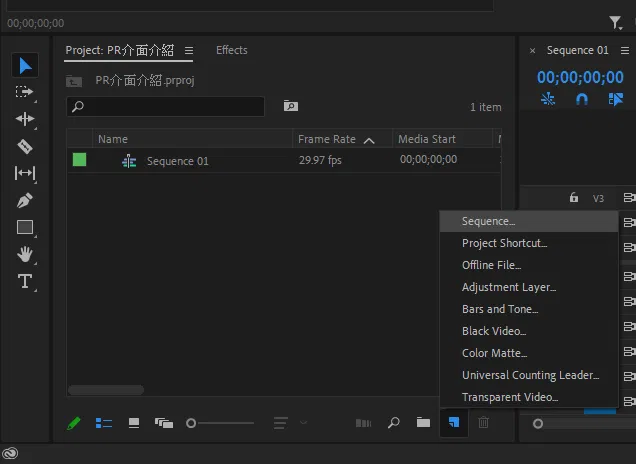The width and height of the screenshot is (636, 464).
Task: Toggle sync lock on the V3 track
Action: pyautogui.click(x=629, y=198)
